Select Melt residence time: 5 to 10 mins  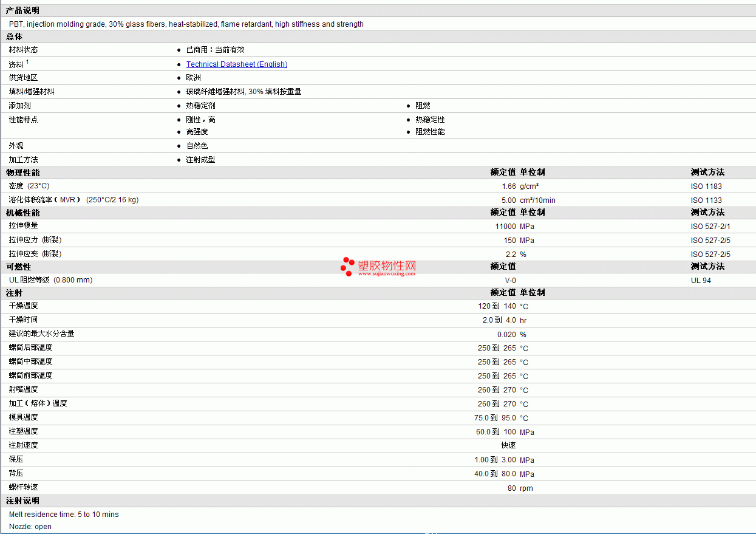point(64,515)
